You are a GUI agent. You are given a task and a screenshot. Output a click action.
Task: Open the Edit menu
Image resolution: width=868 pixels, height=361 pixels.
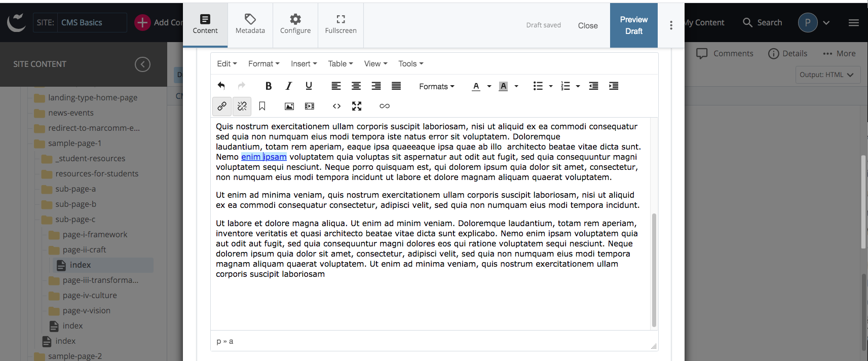227,63
